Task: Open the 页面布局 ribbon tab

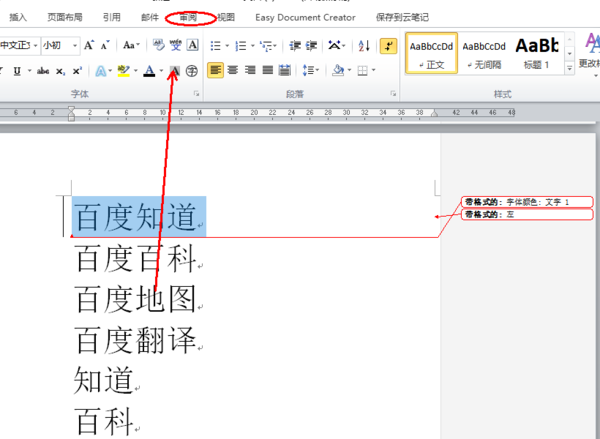Action: point(65,17)
